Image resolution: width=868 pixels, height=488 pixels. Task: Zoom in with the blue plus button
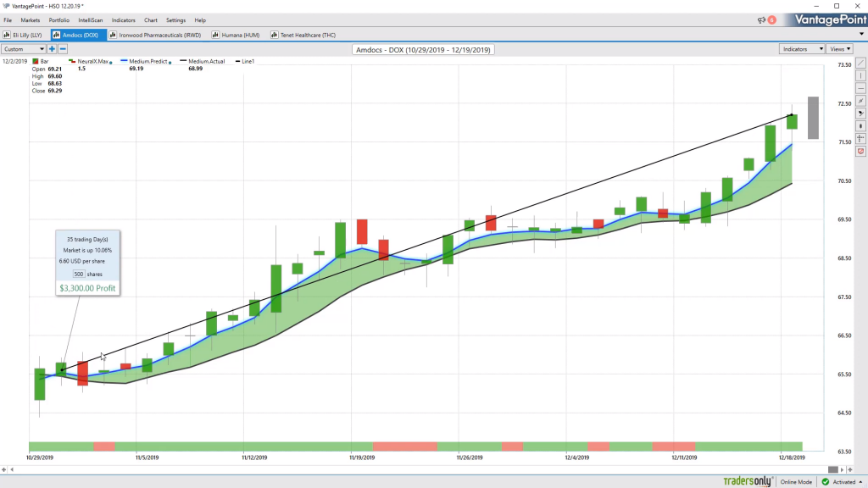pyautogui.click(x=52, y=49)
